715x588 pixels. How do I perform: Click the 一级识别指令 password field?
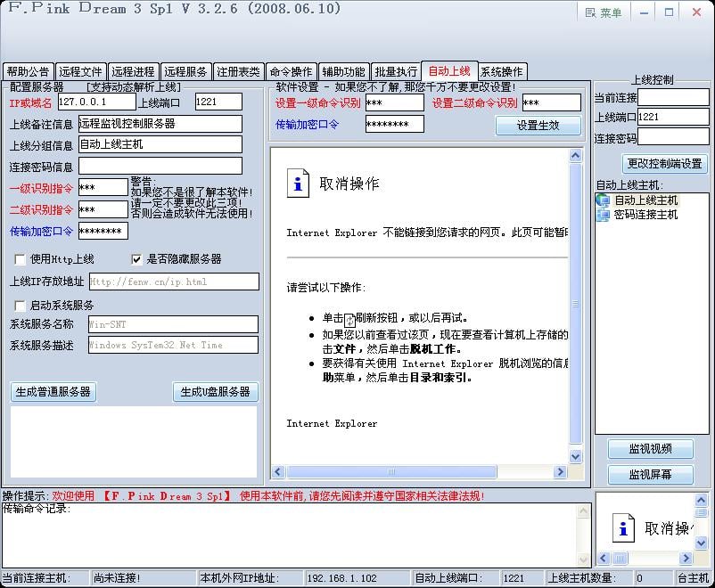coord(103,187)
